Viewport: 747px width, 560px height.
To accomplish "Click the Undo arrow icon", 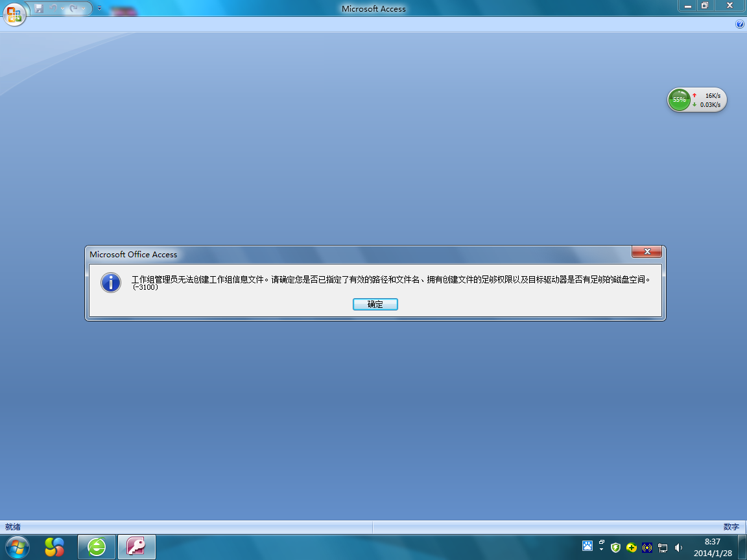I will pyautogui.click(x=54, y=8).
